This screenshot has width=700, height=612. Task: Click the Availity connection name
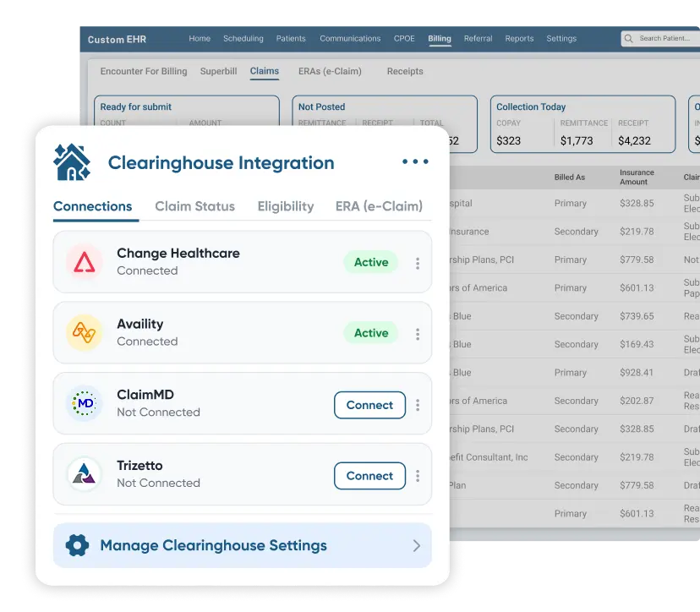click(x=140, y=324)
